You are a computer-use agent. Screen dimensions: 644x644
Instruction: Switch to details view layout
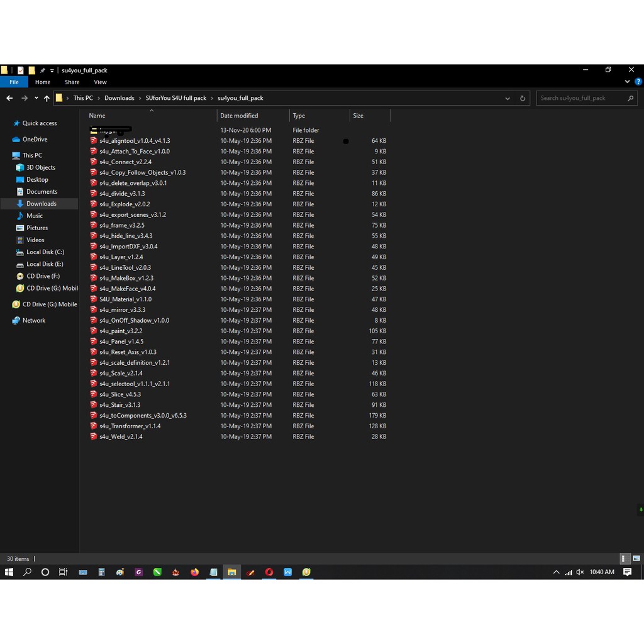(624, 558)
